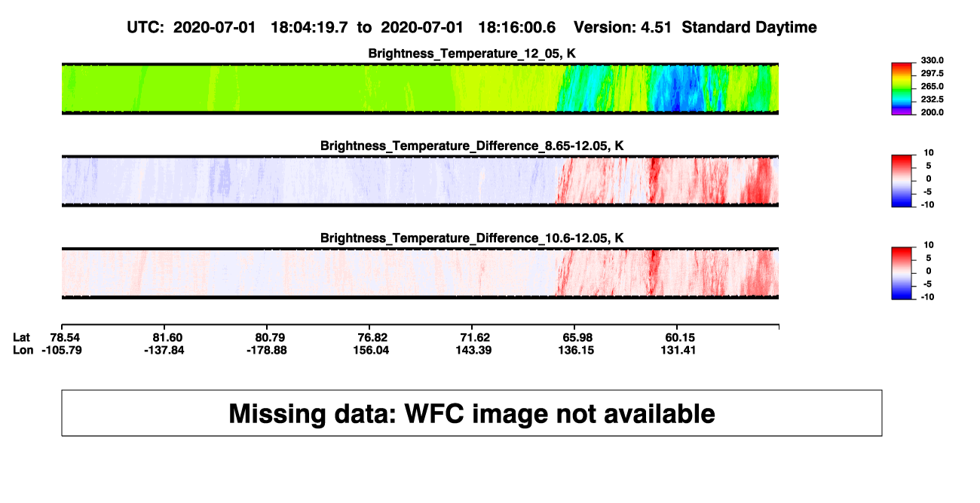This screenshot has width=980, height=503.
Task: Click the 8.65-12.05 red-blue colorbar
Action: 902,181
